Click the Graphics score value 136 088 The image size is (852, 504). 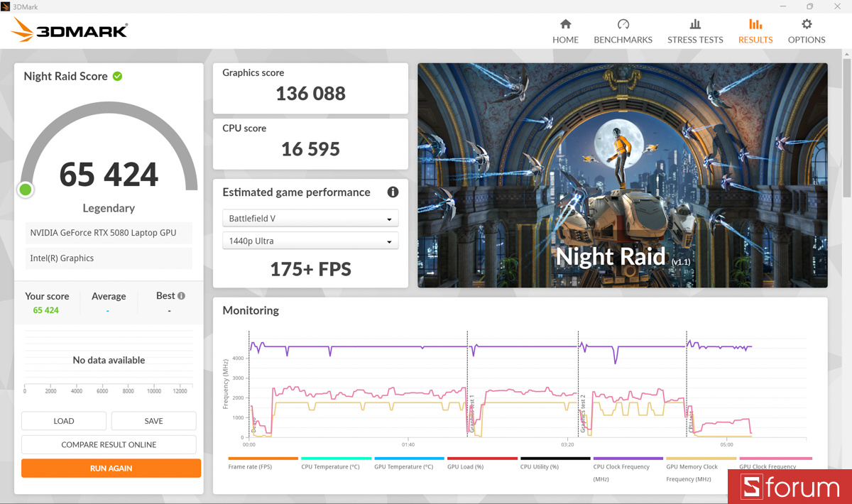310,93
